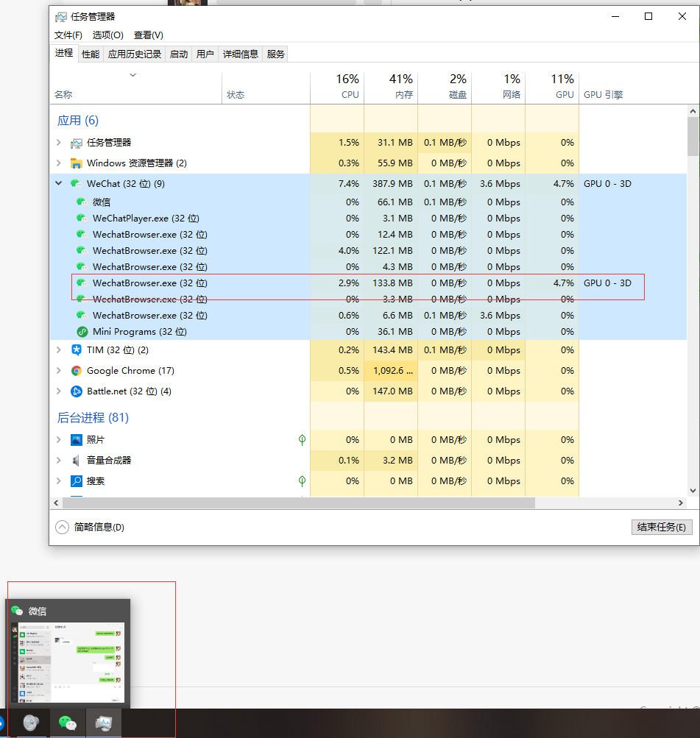700x738 pixels.
Task: Click the scroll down arrow of process list
Action: coord(693,491)
